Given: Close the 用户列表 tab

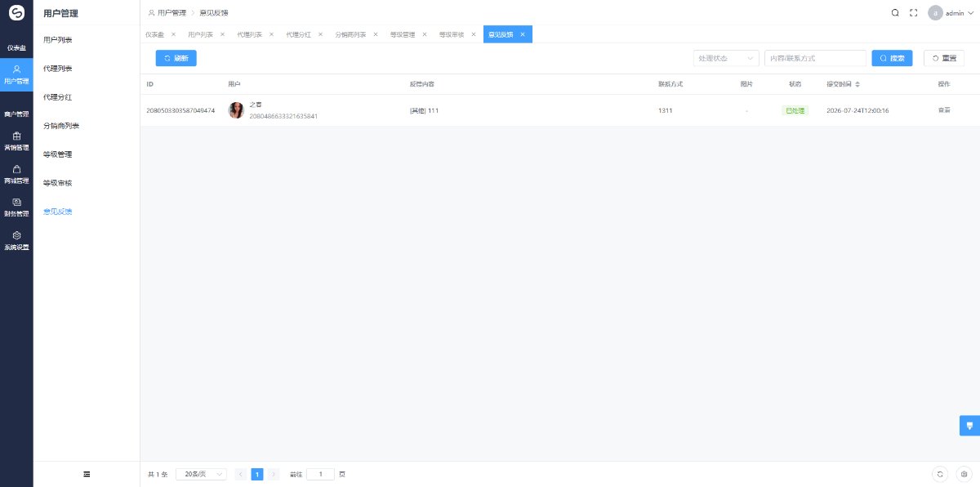Looking at the screenshot, I should tap(223, 34).
